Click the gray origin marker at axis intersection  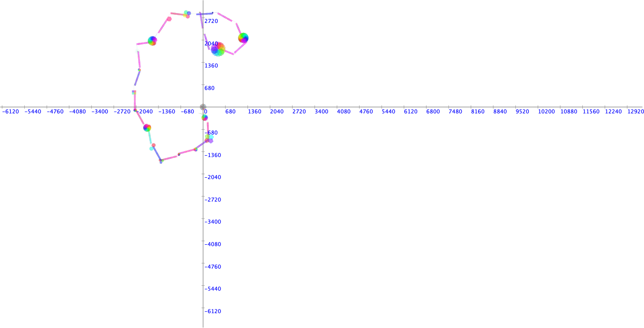(x=203, y=107)
